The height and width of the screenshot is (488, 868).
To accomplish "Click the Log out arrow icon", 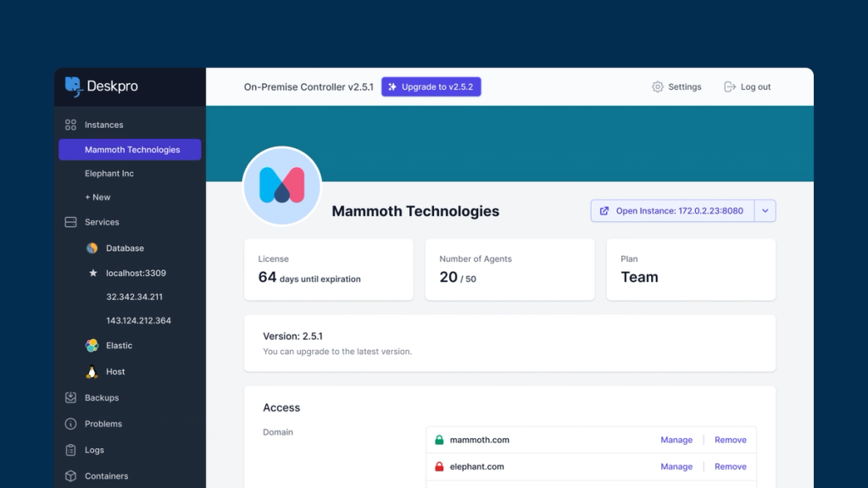I will click(x=730, y=87).
